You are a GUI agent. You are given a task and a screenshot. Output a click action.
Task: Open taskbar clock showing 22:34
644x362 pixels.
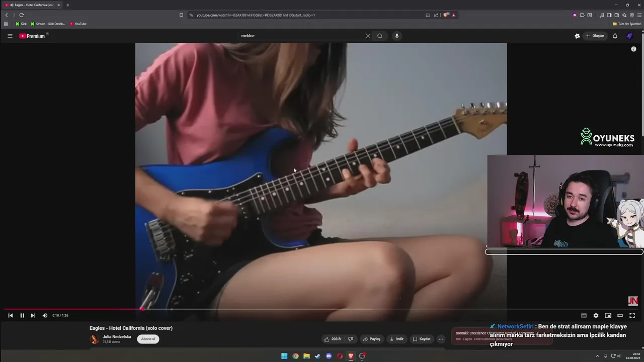click(x=633, y=356)
